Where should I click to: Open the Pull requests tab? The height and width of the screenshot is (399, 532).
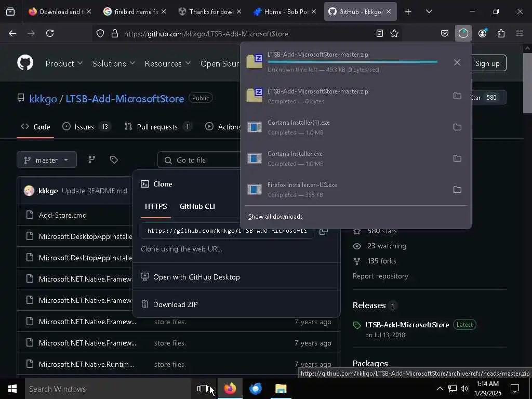point(157,127)
